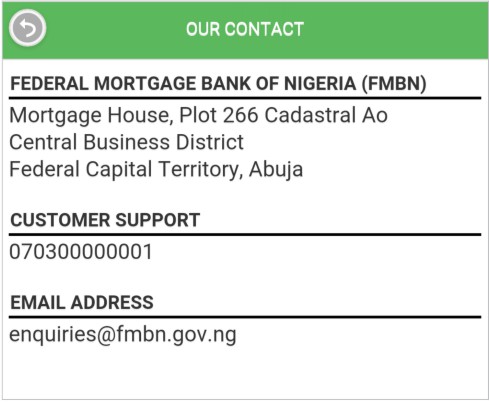Select the Federal Mortgage Bank of Nigeria heading

[218, 83]
